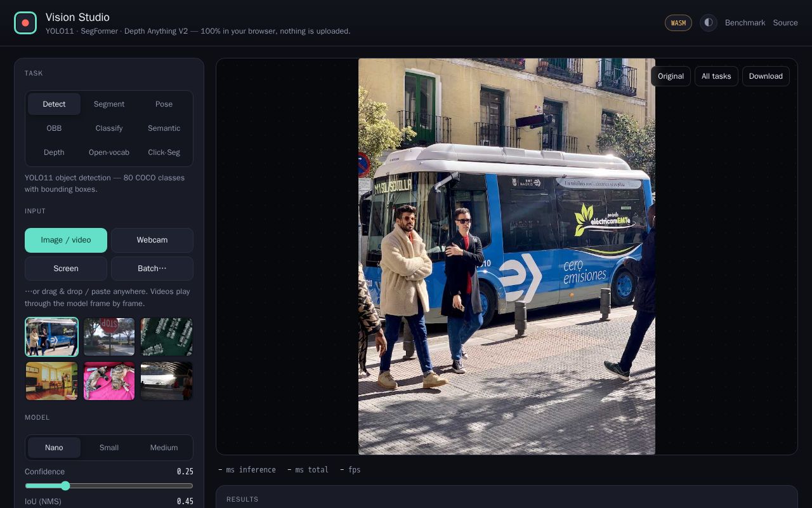Pick the Click-Seg task

(164, 152)
